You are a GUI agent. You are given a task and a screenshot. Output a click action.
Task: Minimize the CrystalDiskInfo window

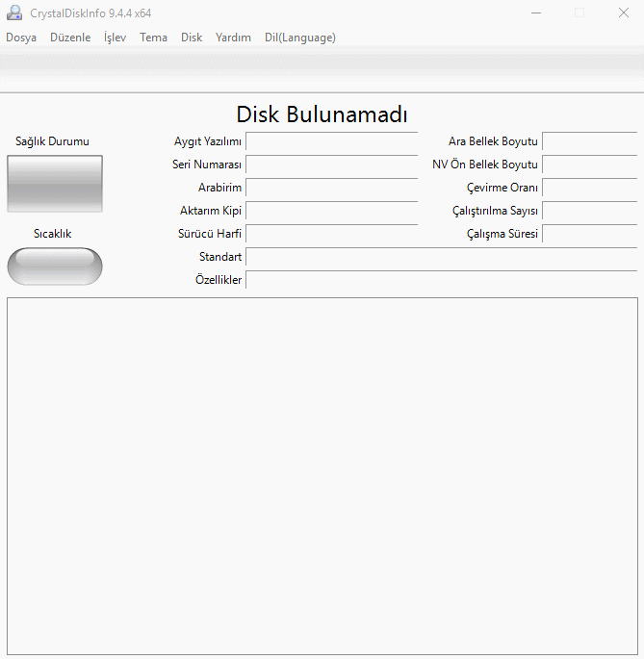(536, 13)
